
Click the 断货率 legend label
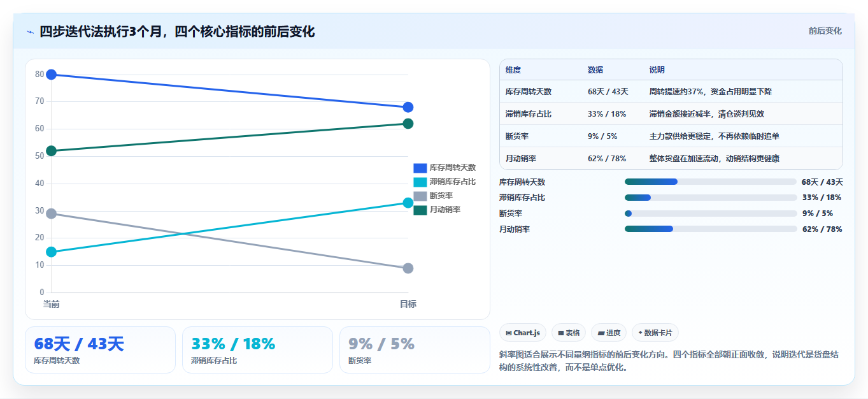click(441, 196)
